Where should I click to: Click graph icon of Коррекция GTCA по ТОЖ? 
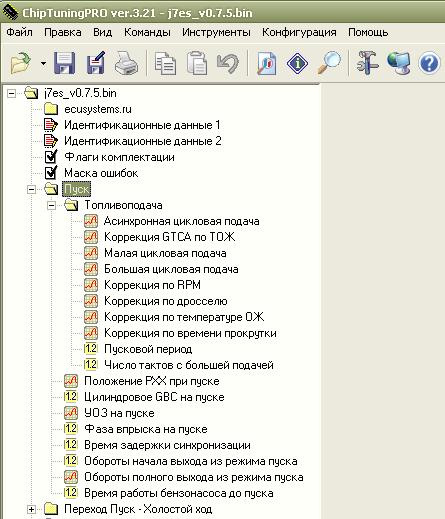tap(91, 237)
